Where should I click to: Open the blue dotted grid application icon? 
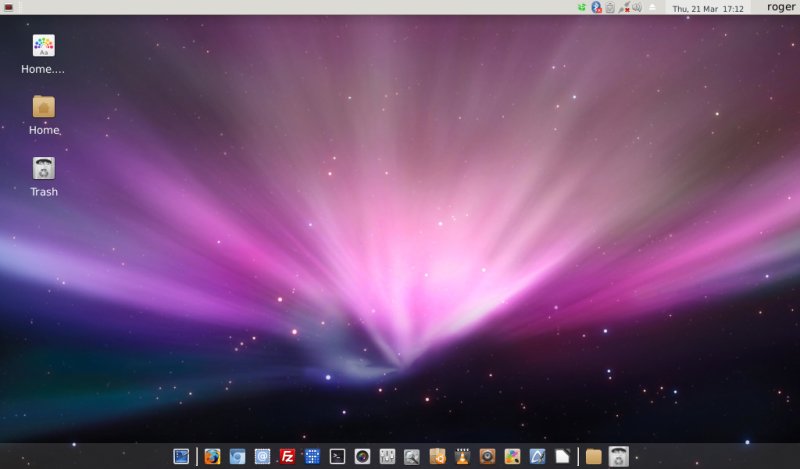click(312, 456)
